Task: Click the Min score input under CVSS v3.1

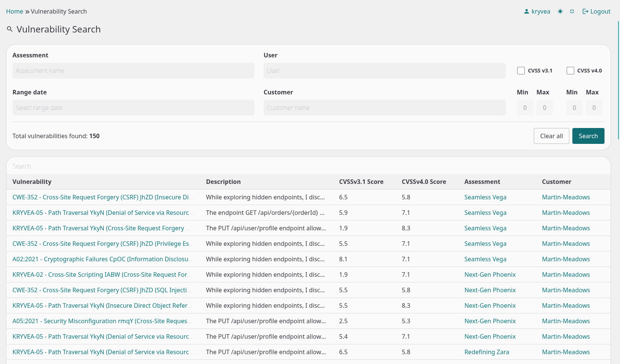Action: tap(525, 108)
